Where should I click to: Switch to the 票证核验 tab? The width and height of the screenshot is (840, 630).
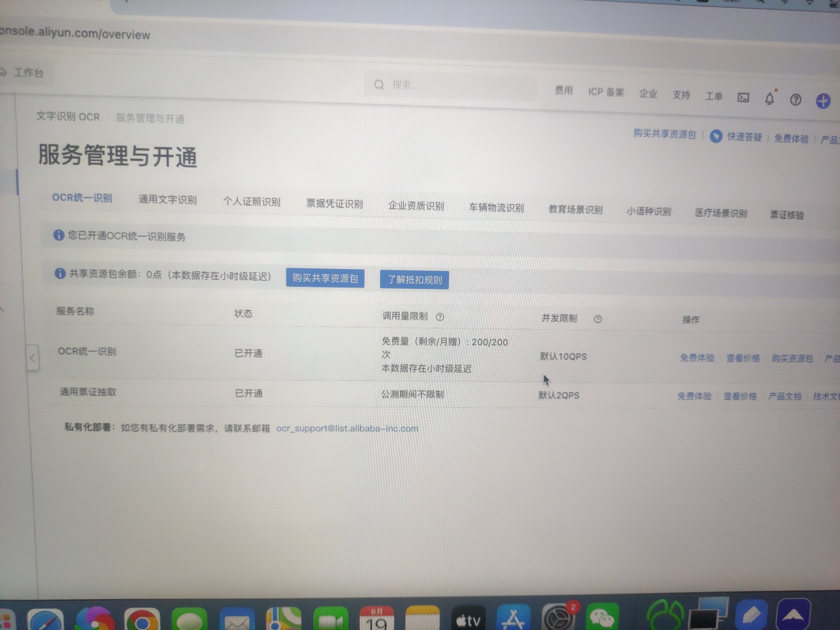pos(787,215)
